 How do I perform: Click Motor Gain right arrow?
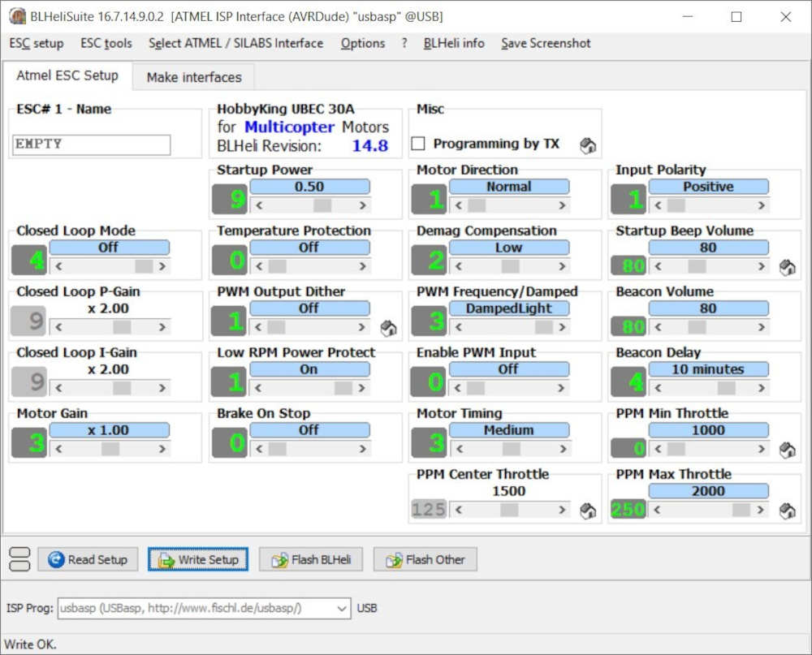(162, 449)
